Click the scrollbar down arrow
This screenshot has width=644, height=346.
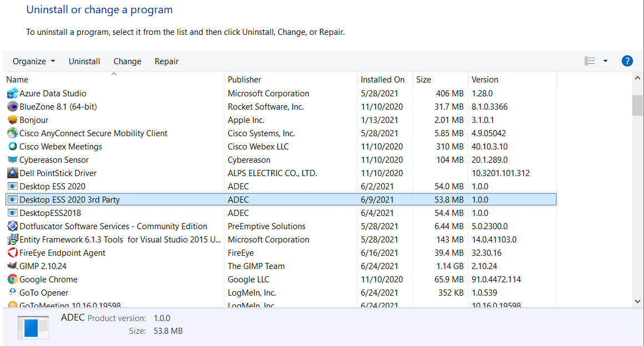[637, 301]
